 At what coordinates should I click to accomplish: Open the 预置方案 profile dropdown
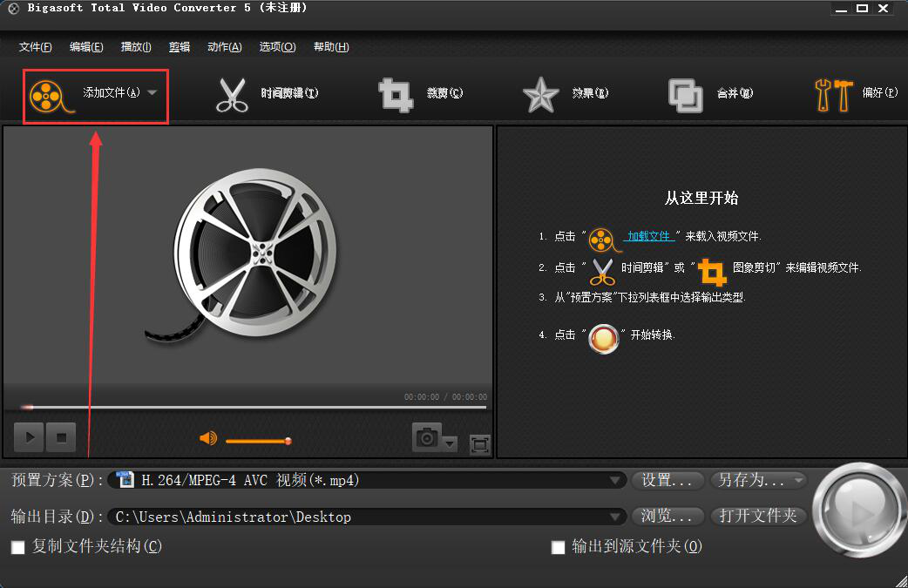(615, 480)
